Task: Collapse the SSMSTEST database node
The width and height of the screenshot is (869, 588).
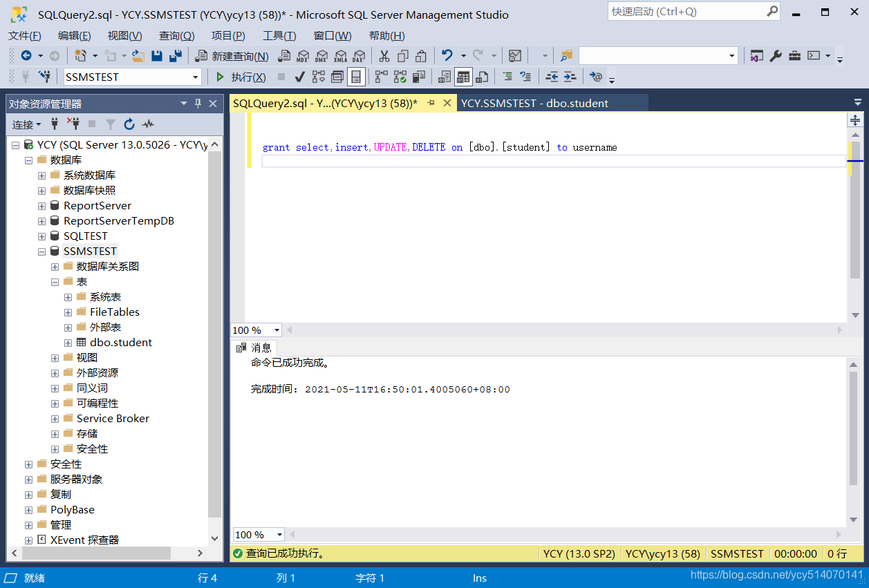Action: [x=42, y=252]
